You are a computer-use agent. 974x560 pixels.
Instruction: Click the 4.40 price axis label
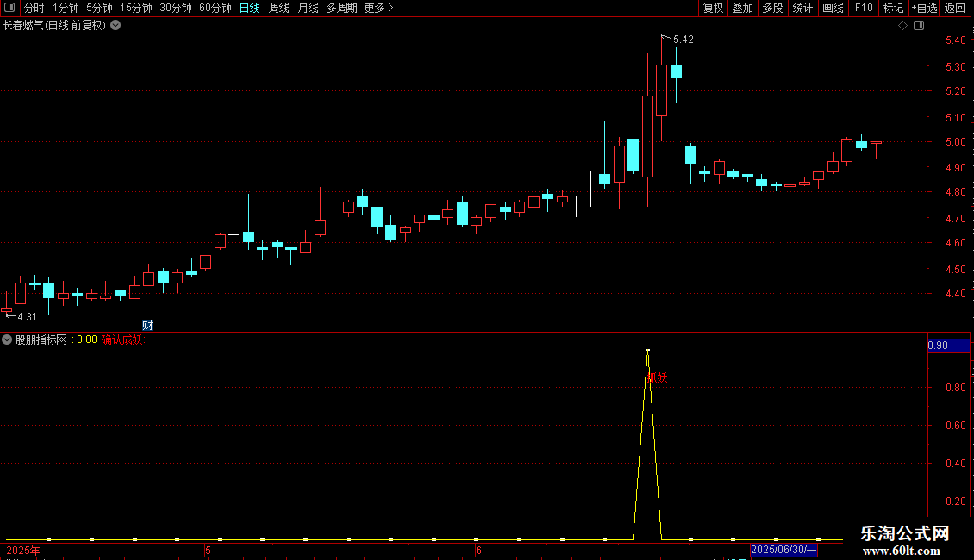955,294
